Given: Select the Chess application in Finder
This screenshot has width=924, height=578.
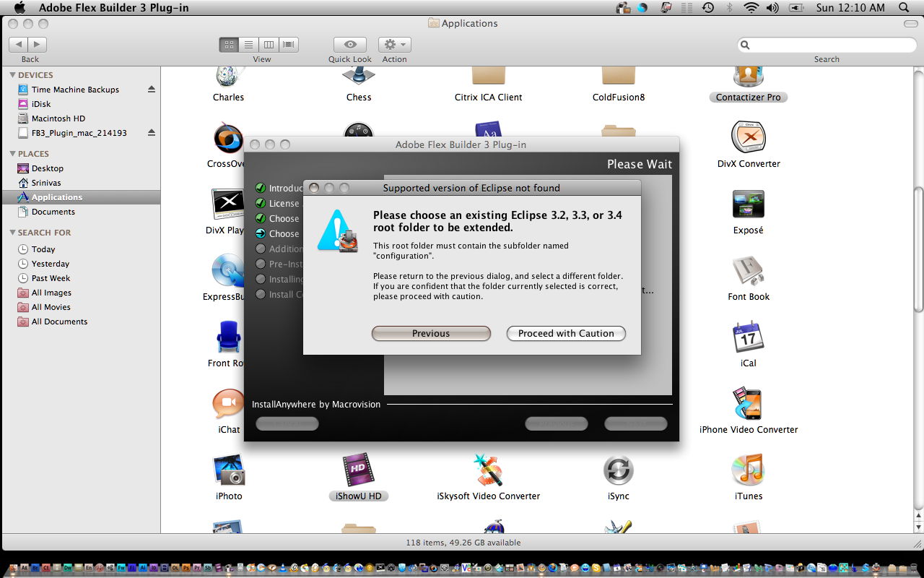Looking at the screenshot, I should click(358, 76).
